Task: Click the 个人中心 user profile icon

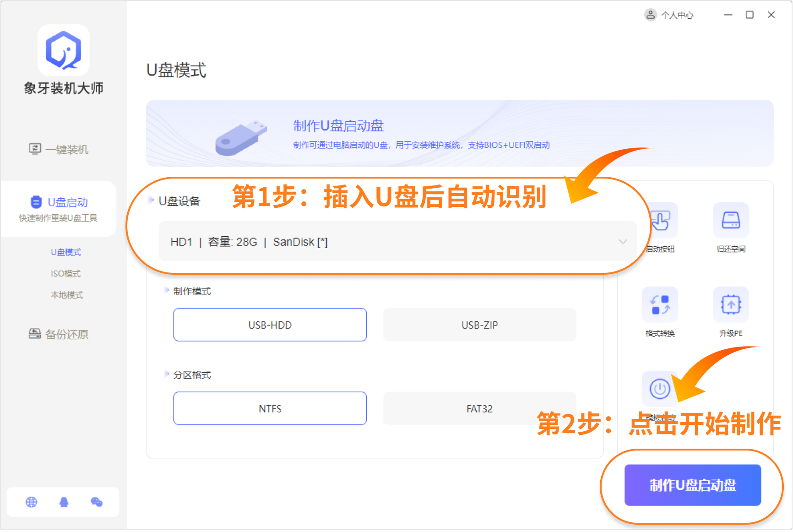Action: [650, 15]
